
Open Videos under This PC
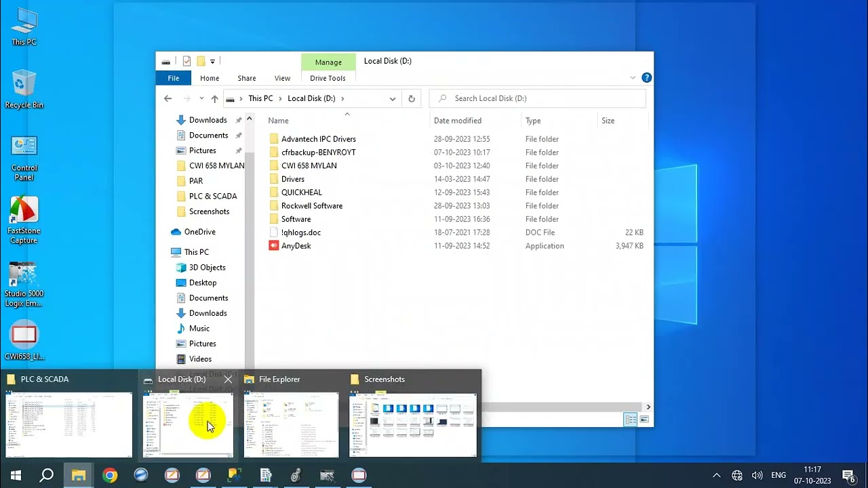200,359
